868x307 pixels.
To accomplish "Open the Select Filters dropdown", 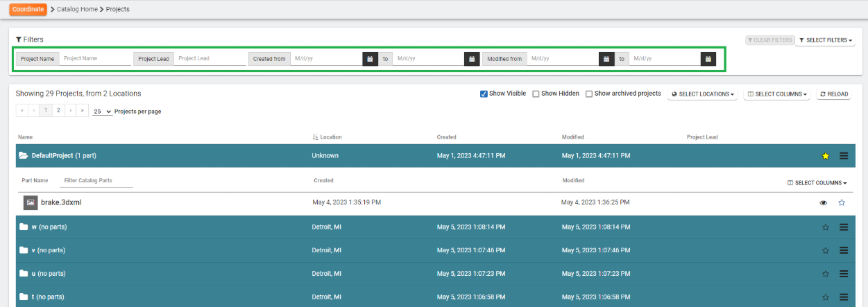I will coord(825,40).
